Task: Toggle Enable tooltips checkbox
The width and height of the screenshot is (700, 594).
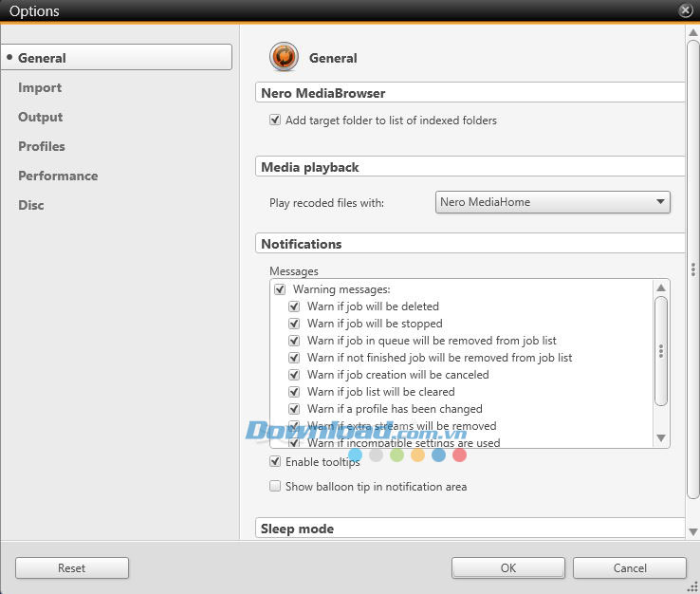Action: 275,461
